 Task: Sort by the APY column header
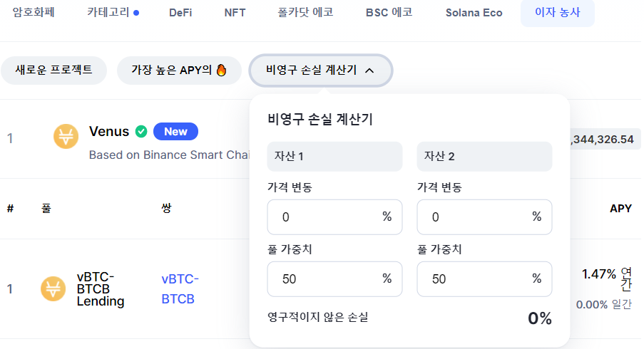(620, 209)
